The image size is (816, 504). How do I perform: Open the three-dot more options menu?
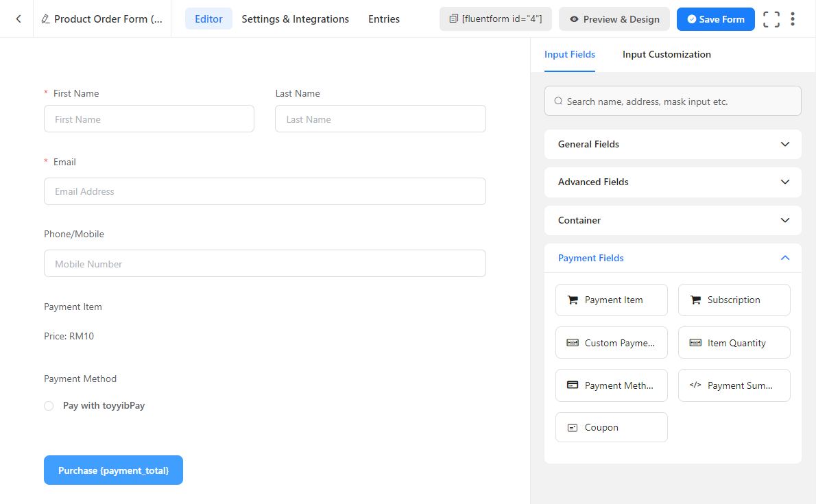tap(793, 19)
